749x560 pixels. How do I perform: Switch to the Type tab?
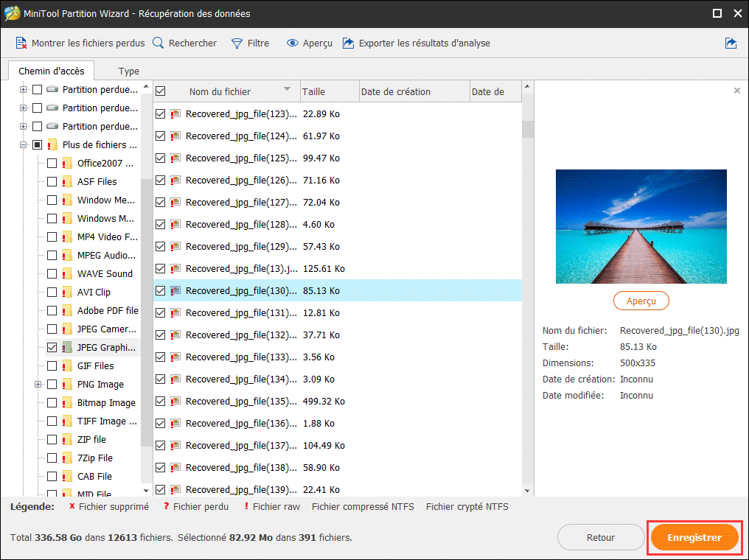coord(129,71)
